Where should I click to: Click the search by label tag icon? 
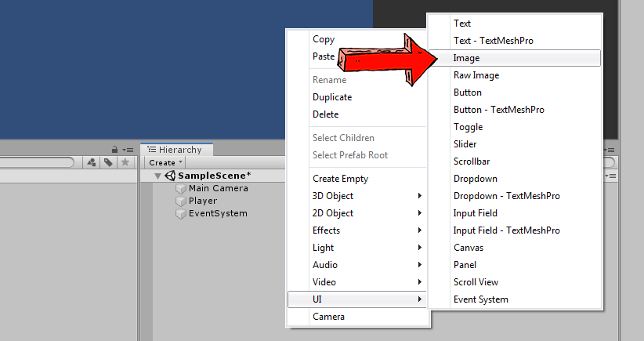click(107, 162)
